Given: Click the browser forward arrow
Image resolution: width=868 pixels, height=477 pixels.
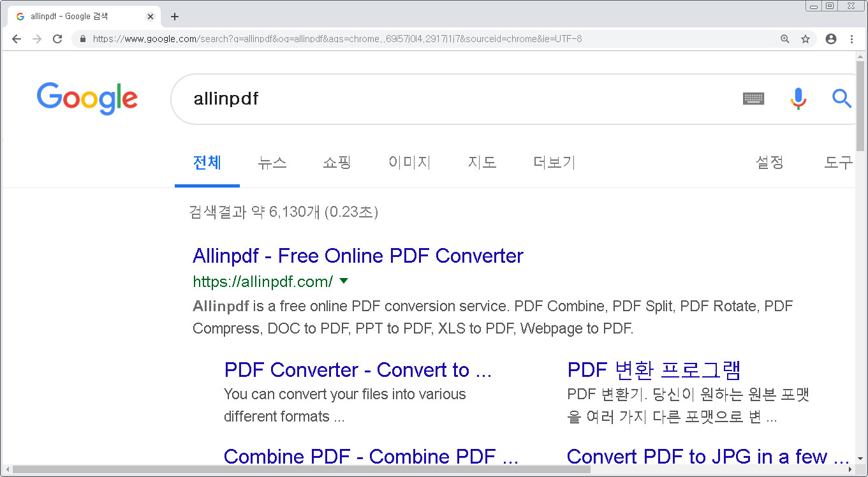Looking at the screenshot, I should coord(37,39).
